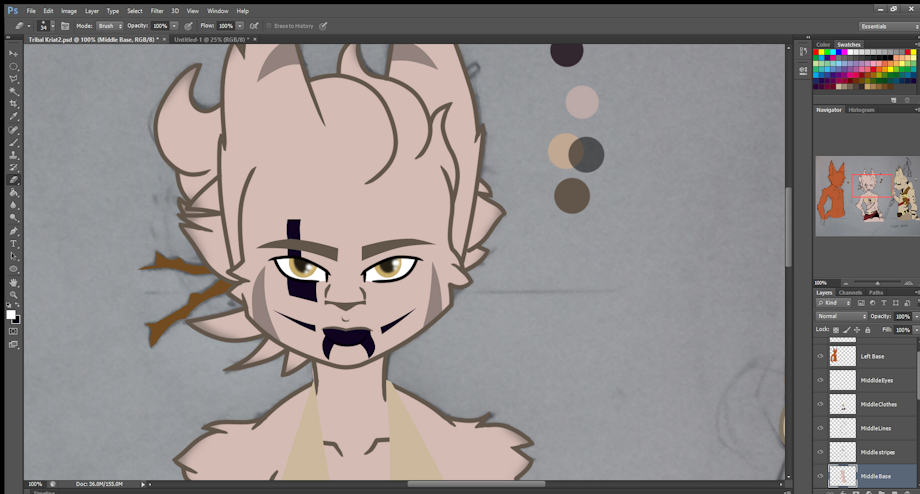Toggle visibility of MiddleClothes layer
Viewport: 920px width, 494px height.
pyautogui.click(x=820, y=404)
